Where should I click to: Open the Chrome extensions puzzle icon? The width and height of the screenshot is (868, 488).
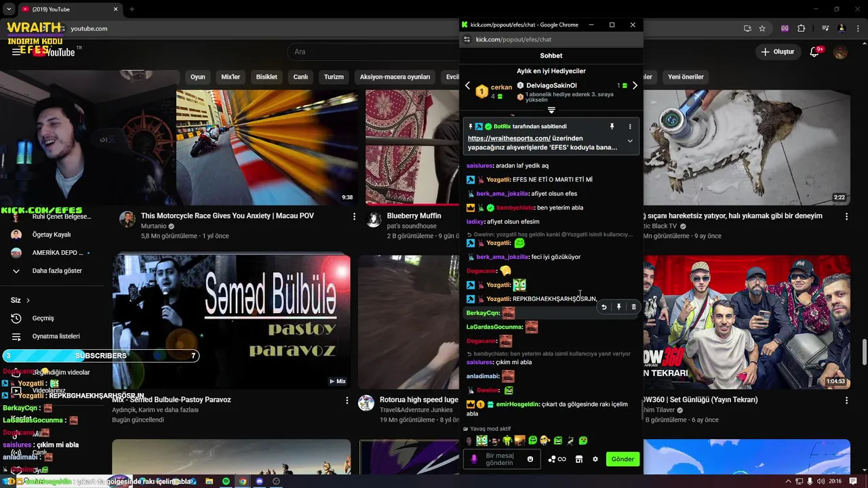point(802,28)
